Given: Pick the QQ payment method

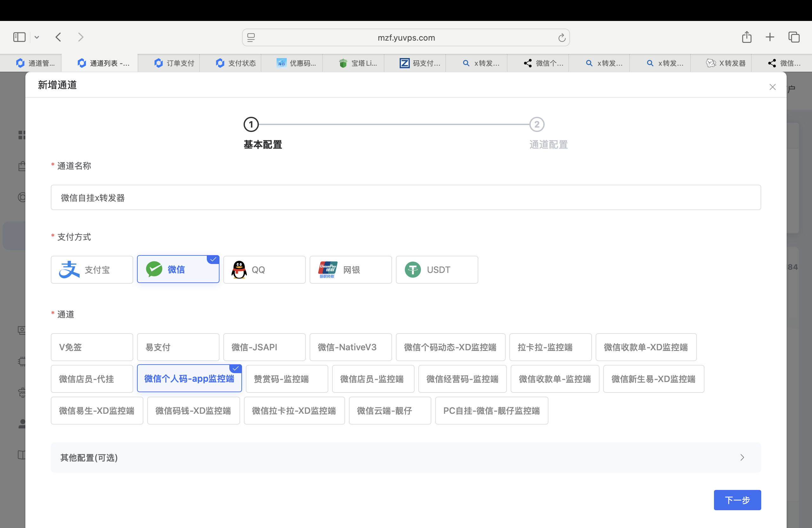Looking at the screenshot, I should [264, 270].
